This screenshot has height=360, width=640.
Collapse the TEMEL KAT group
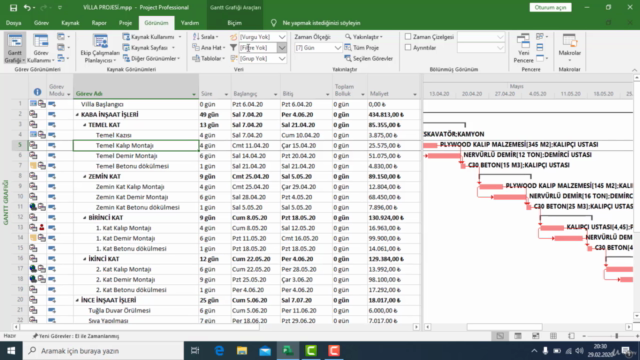(84, 125)
